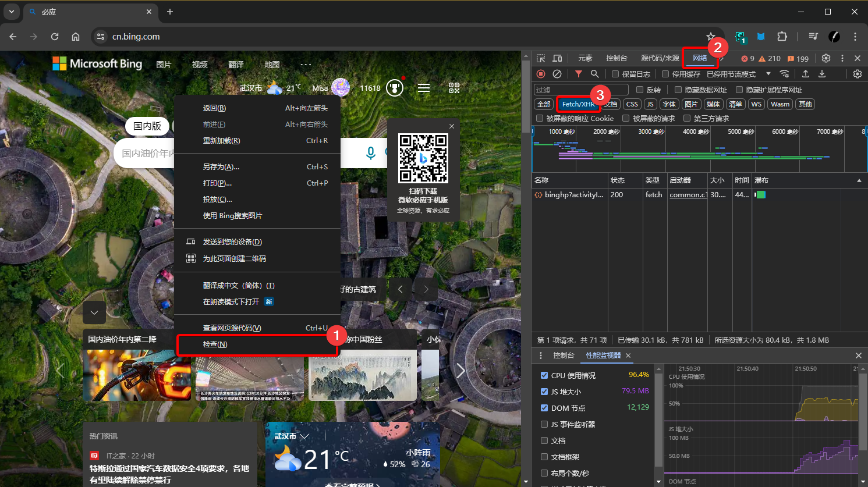Switch to the 源代码/来源 tab
The image size is (868, 487).
click(660, 58)
